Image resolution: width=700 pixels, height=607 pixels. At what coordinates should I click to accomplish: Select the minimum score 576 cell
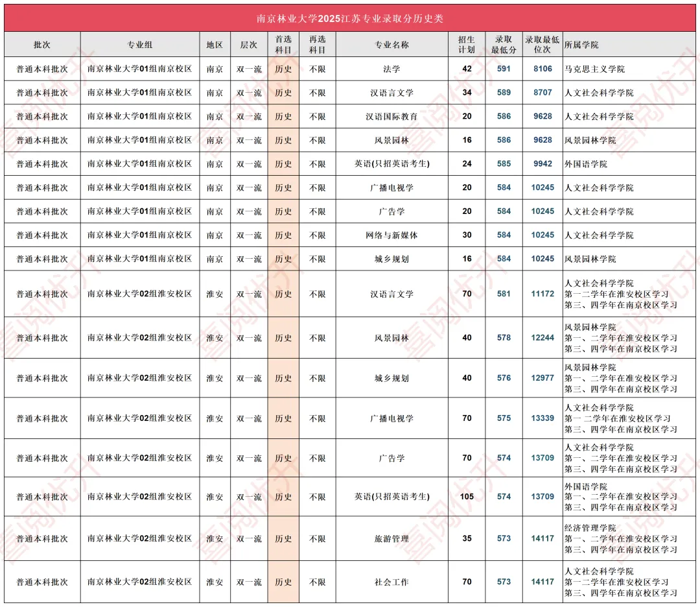coord(504,378)
